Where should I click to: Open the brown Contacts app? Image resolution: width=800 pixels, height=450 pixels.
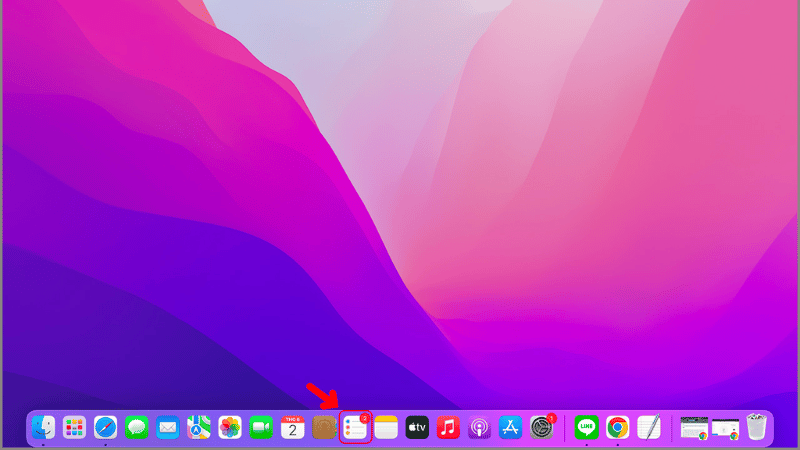pos(324,428)
